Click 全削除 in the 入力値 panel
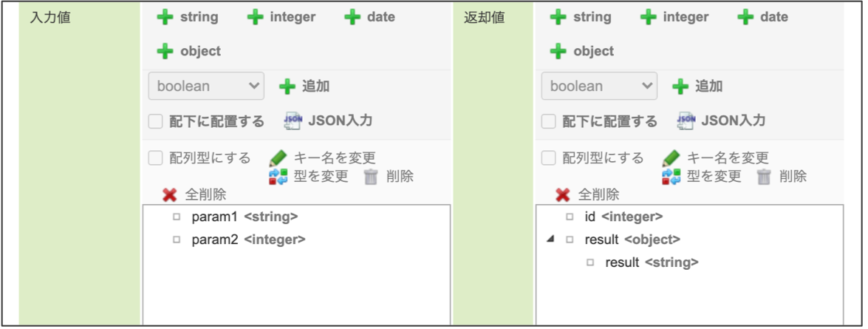The image size is (868, 329). (x=195, y=195)
